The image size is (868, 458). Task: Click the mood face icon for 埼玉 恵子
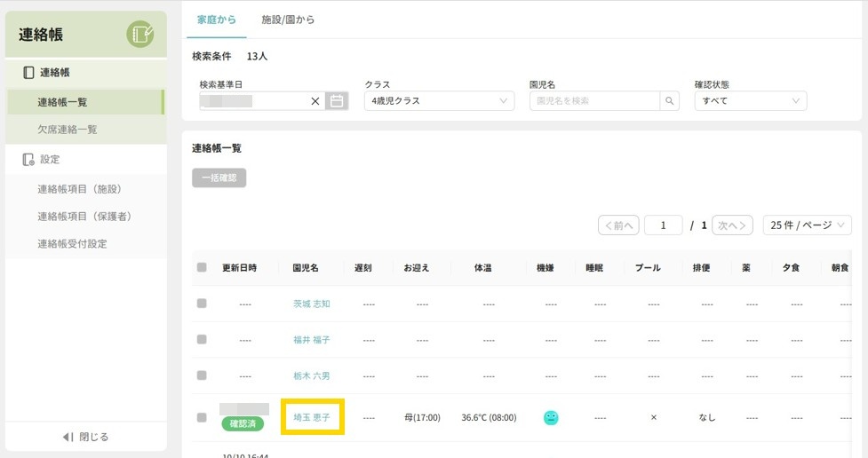551,417
